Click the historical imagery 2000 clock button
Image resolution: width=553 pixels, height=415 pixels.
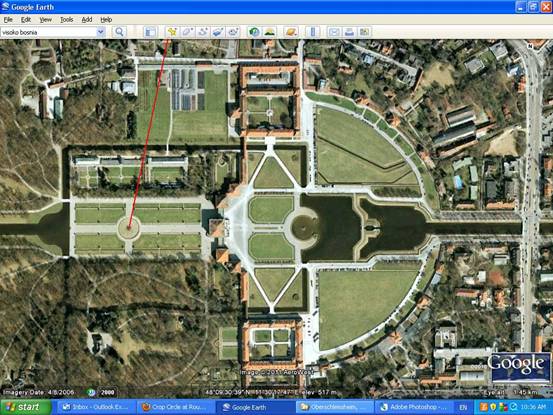click(x=102, y=392)
